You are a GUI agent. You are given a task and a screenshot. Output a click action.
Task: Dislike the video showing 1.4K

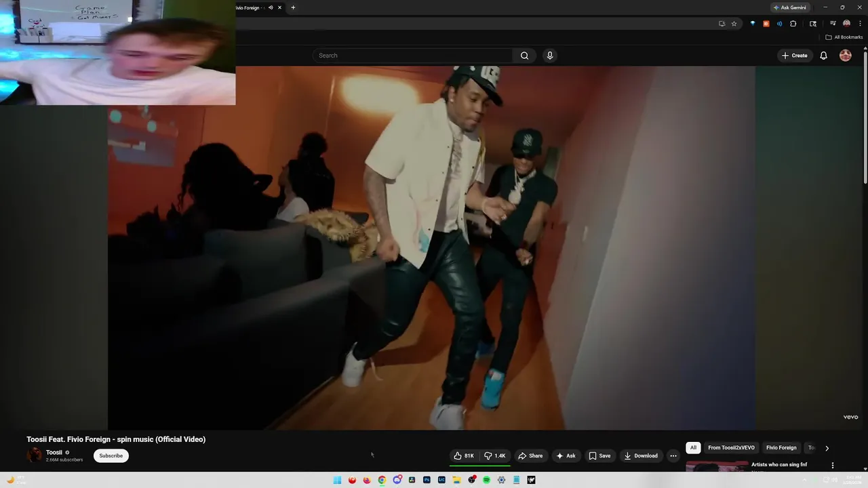495,456
